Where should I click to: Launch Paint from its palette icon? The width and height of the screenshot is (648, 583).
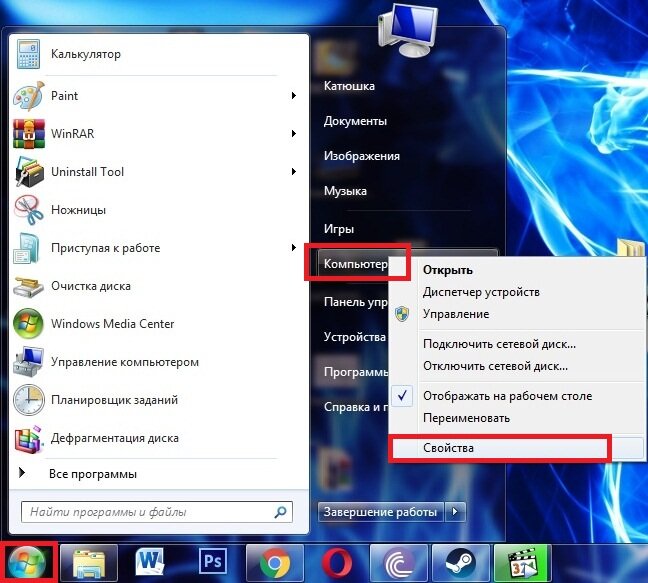pos(28,96)
